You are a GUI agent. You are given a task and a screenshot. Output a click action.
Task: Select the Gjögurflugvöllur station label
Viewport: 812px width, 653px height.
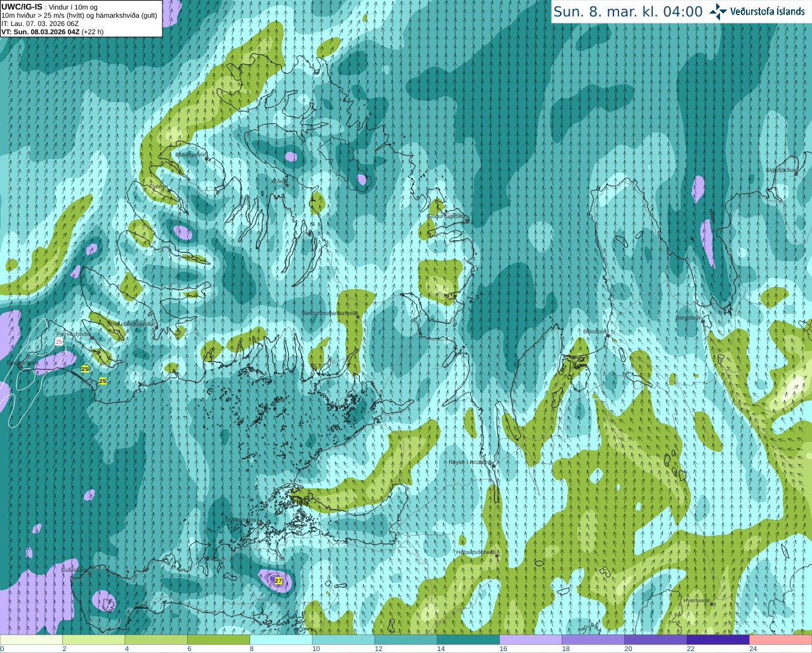tap(447, 216)
